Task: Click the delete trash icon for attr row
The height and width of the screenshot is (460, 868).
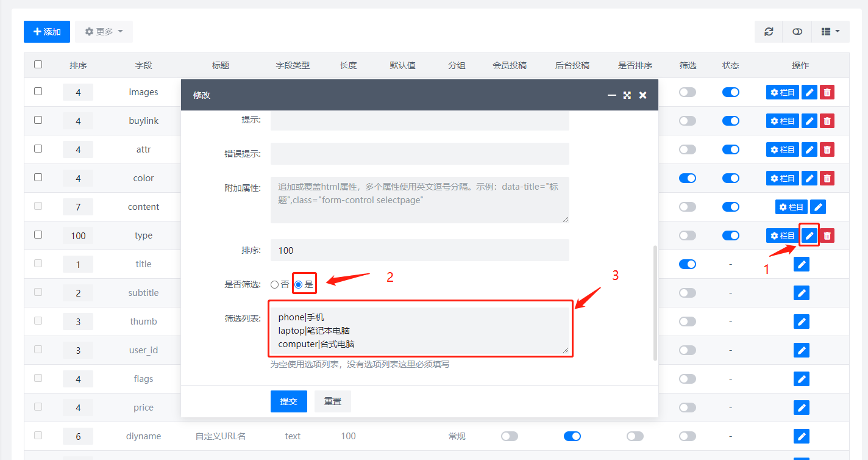Action: (827, 149)
